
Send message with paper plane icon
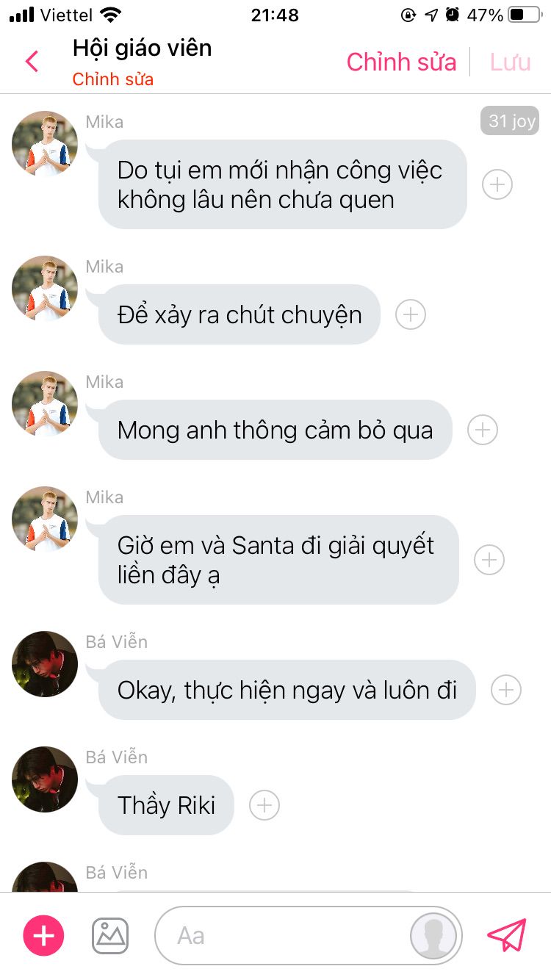pos(507,935)
